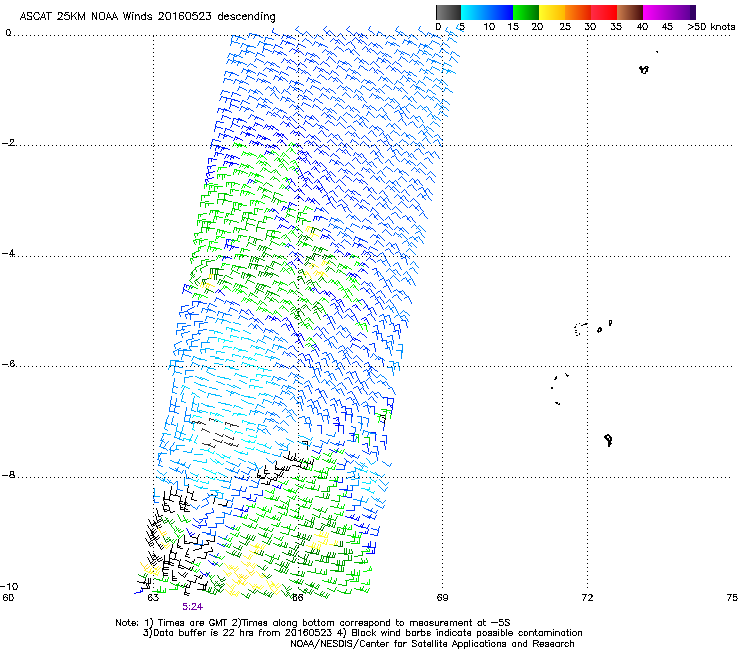The image size is (740, 650).
Task: Click the "-10" latitude axis label
Action: tap(9, 587)
